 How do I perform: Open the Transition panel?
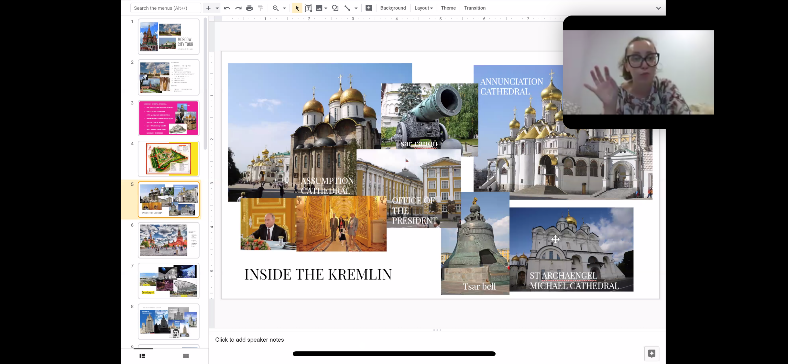(x=474, y=8)
